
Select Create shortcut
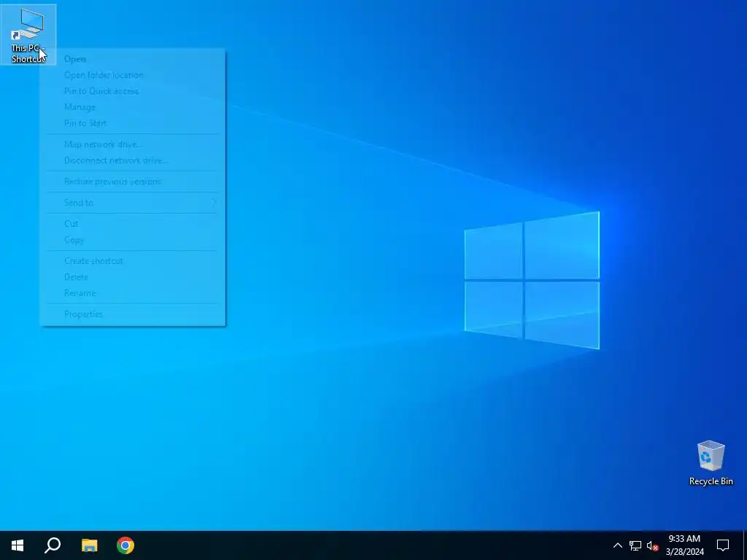coord(133,261)
